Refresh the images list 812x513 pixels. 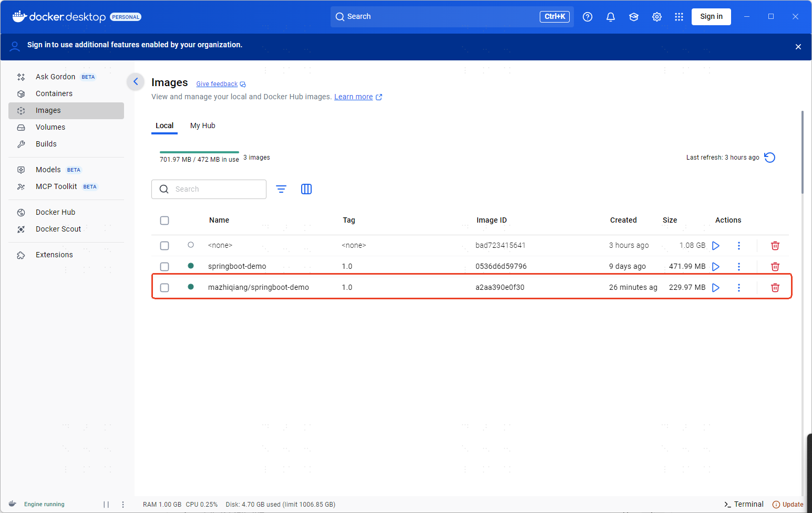click(x=770, y=158)
